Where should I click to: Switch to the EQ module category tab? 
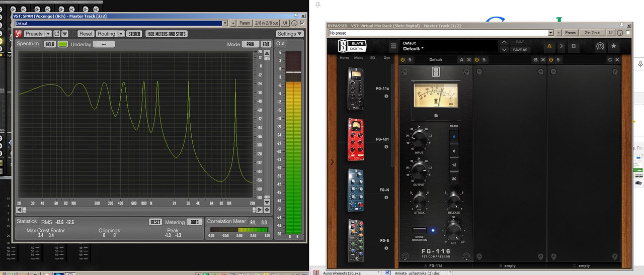click(373, 58)
